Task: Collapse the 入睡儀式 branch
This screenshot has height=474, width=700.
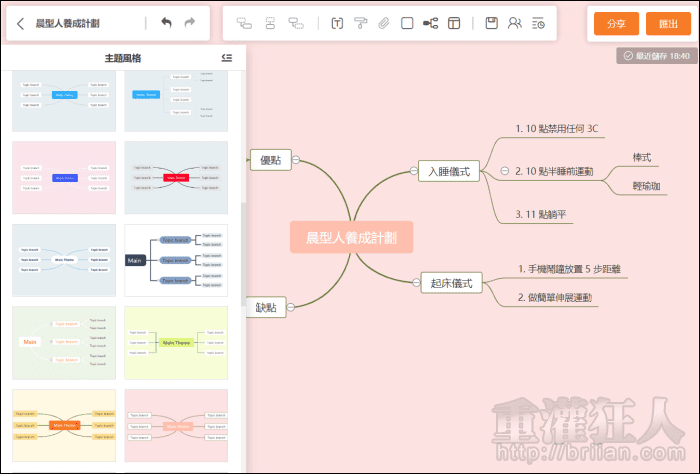Action: (413, 171)
